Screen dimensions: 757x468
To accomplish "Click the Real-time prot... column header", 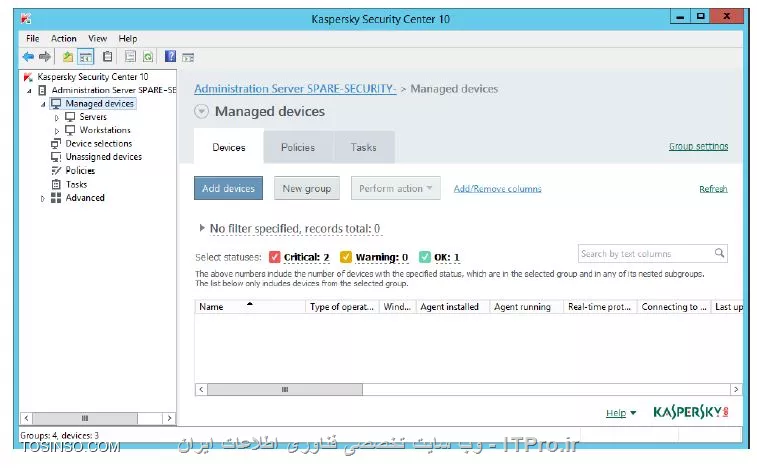I will 600,307.
